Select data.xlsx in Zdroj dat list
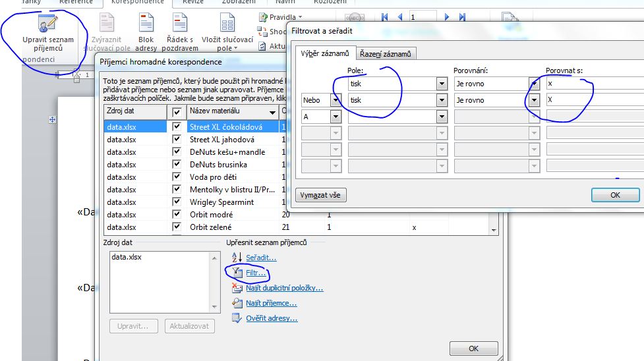This screenshot has width=644, height=361. click(x=127, y=257)
